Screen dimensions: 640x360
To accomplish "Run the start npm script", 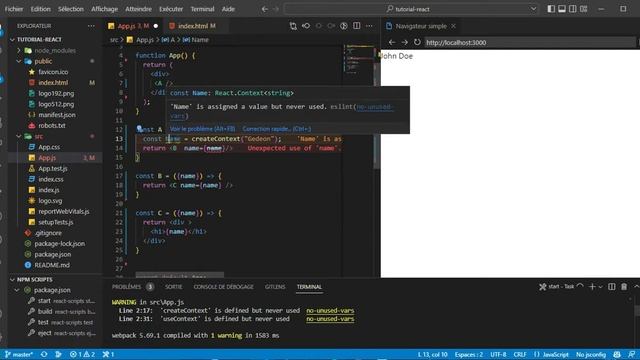I will 44,301.
